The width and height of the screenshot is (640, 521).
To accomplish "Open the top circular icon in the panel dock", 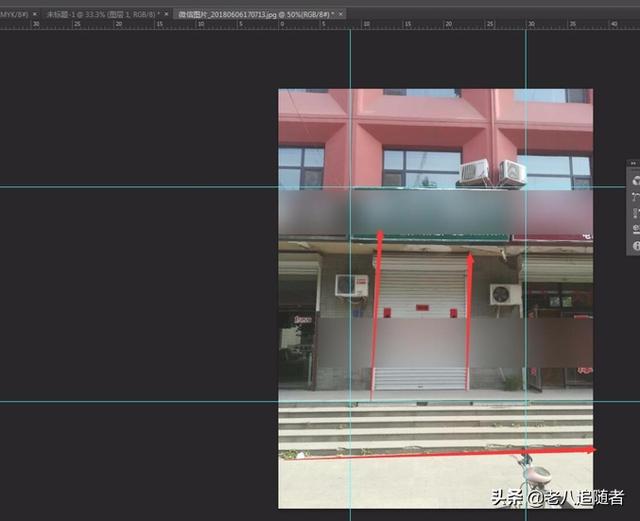I will [x=635, y=180].
